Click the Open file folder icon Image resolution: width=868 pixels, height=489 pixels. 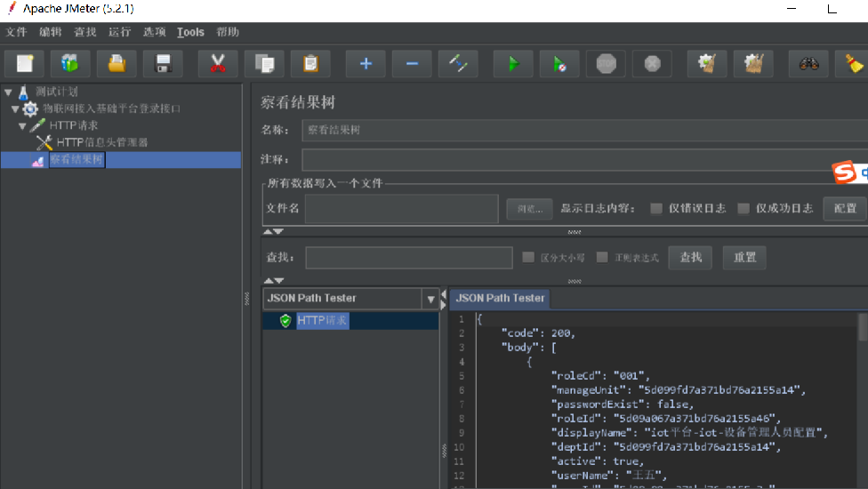117,64
